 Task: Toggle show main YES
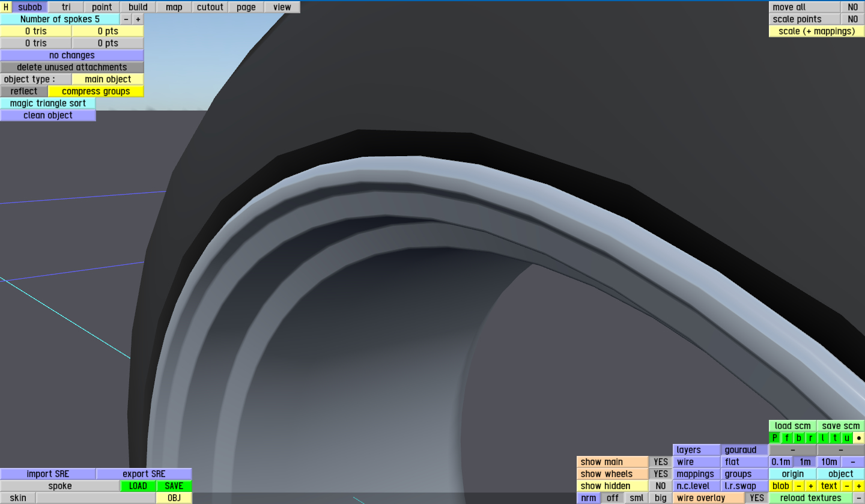[661, 462]
